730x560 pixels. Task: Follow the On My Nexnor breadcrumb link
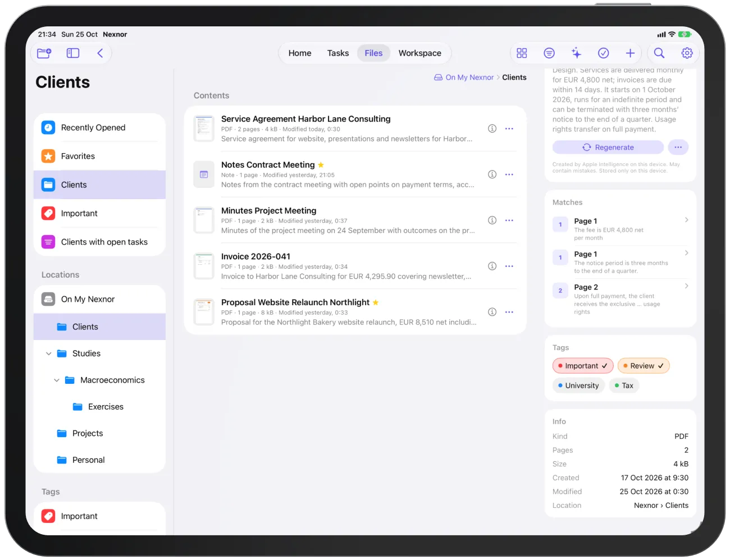pyautogui.click(x=464, y=77)
